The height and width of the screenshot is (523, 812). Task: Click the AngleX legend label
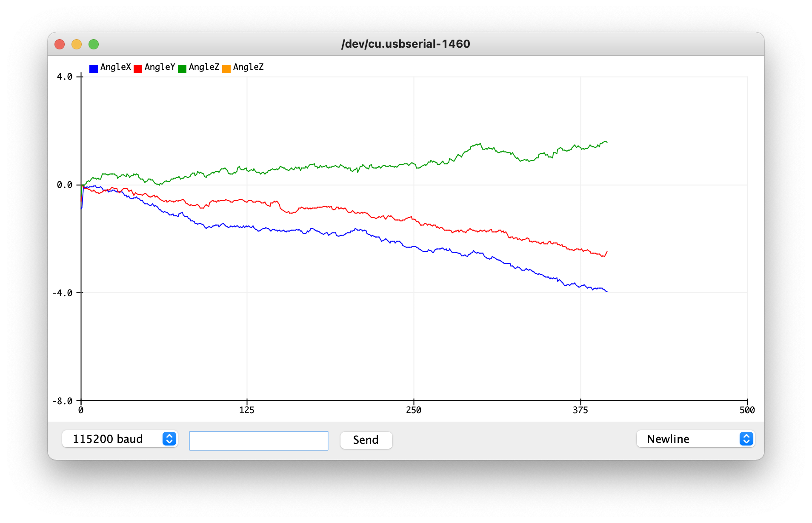click(x=116, y=67)
